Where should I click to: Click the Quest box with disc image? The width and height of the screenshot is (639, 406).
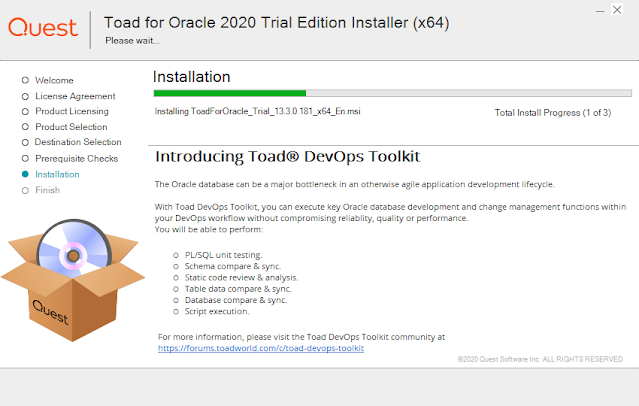point(73,280)
